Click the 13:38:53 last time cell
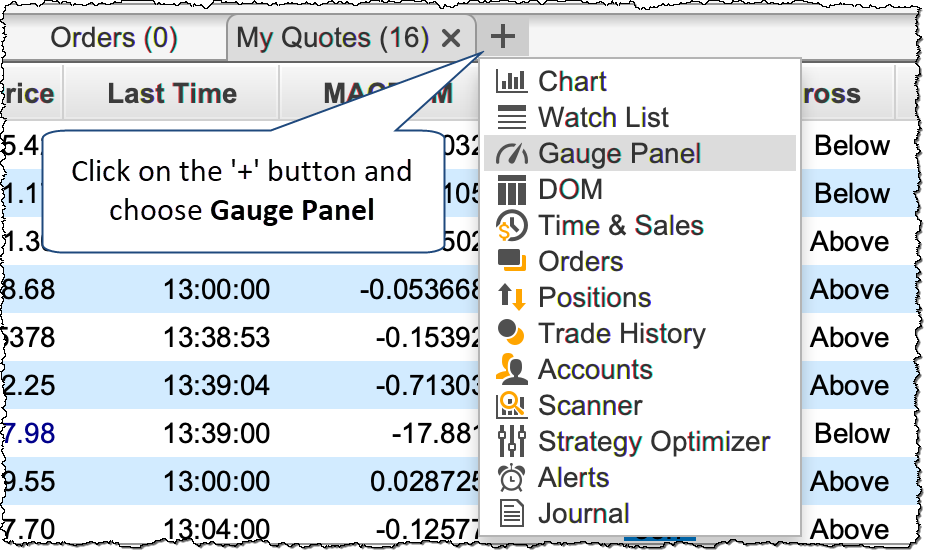The width and height of the screenshot is (927, 553). pos(216,338)
